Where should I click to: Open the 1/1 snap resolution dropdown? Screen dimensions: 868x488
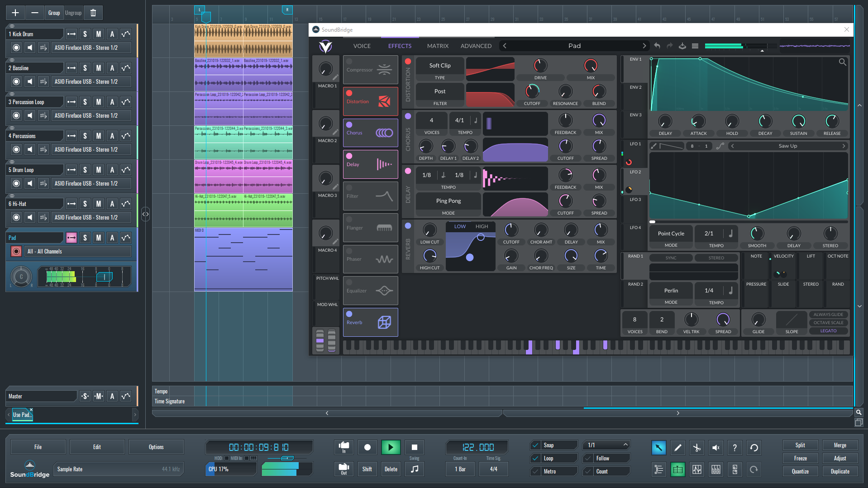[x=606, y=445]
